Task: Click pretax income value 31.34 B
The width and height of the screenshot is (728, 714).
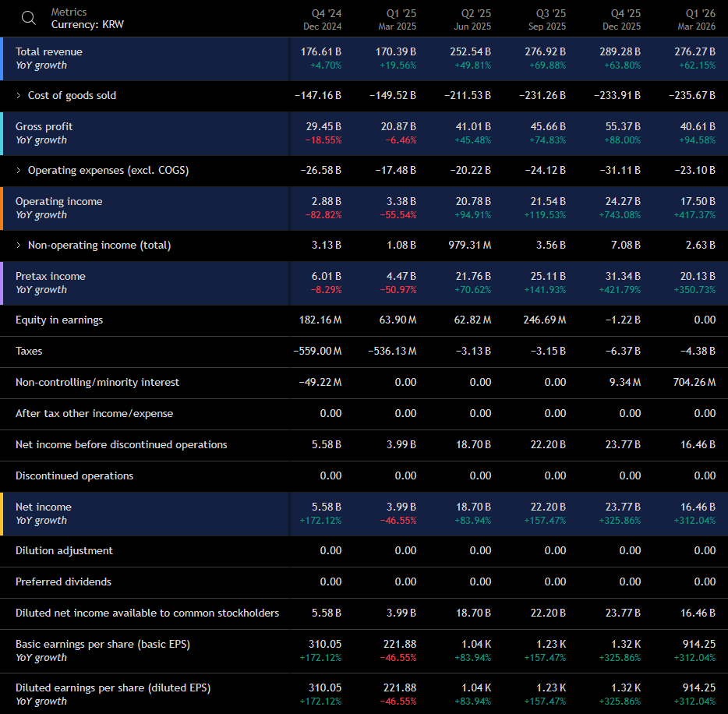Action: coord(623,276)
